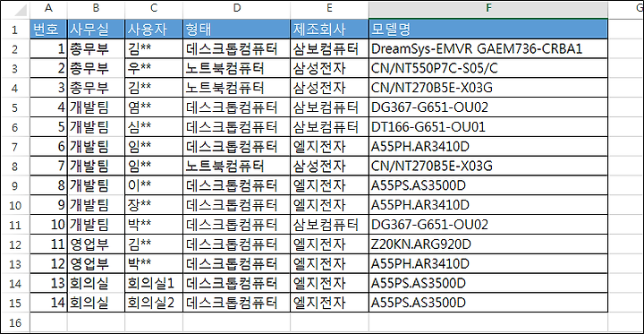This screenshot has width=644, height=334.
Task: Select A55PS.AS3500D in row 9
Action: 488,185
